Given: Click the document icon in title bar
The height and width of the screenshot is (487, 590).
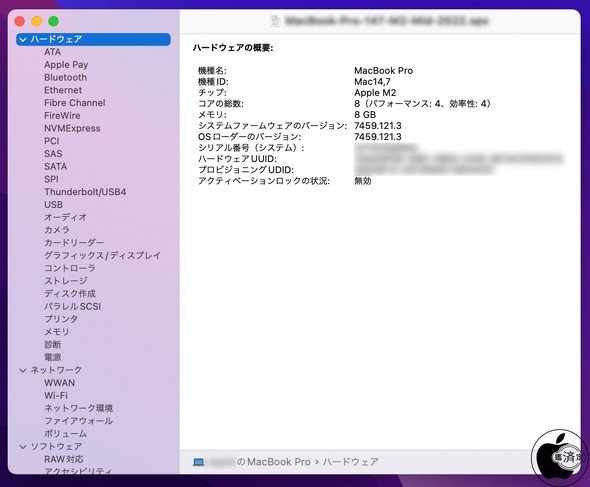Looking at the screenshot, I should tap(275, 20).
